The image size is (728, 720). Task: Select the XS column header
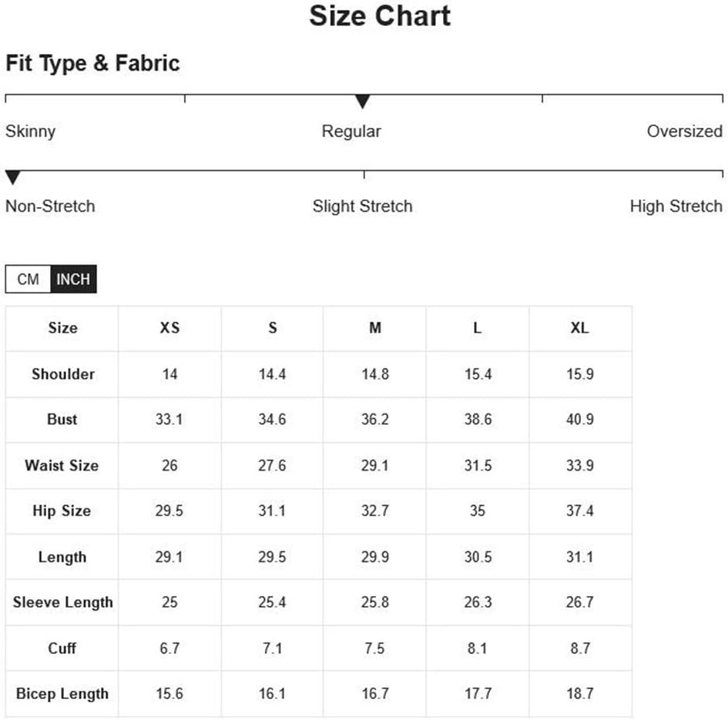click(x=170, y=328)
